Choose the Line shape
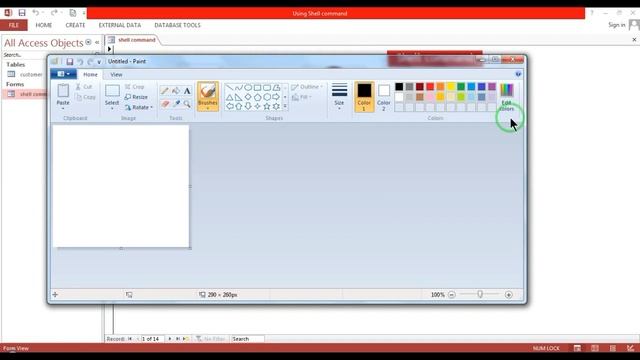This screenshot has height=360, width=640. pos(229,87)
